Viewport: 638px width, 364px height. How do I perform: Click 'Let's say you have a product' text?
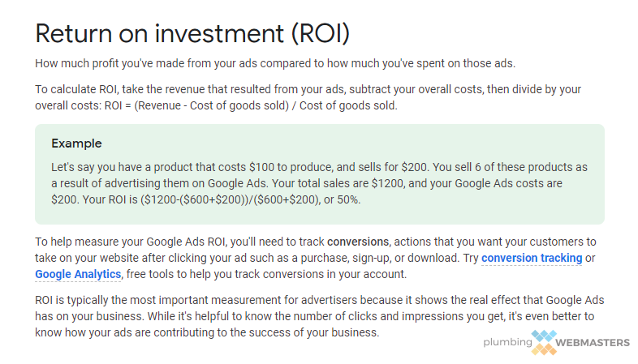121,167
